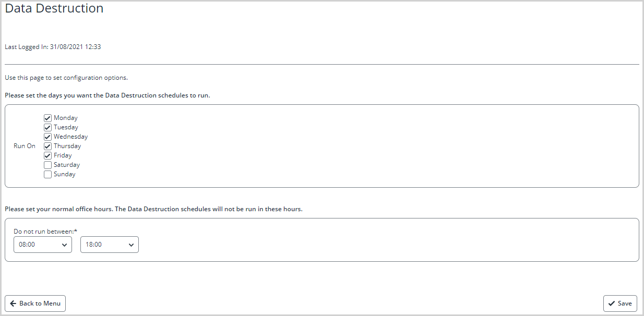The width and height of the screenshot is (644, 316).
Task: Click the checkmark icon on Save button
Action: 612,303
